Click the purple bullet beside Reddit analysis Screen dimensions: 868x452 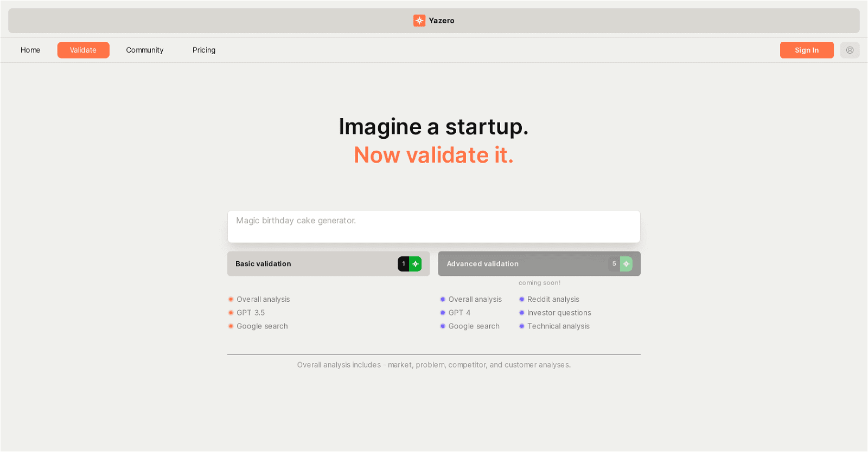click(521, 299)
